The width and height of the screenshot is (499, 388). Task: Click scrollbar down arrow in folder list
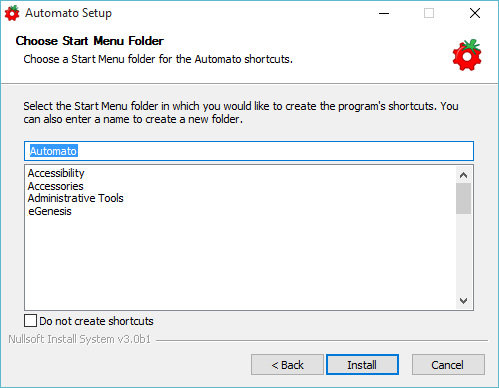coord(463,301)
